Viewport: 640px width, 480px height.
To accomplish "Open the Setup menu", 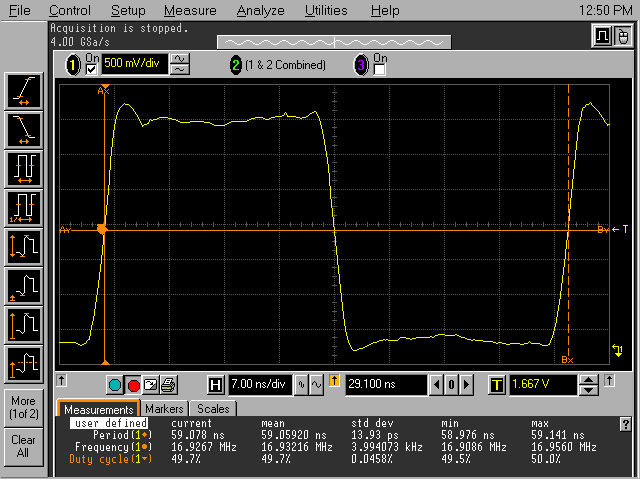I will [x=128, y=10].
